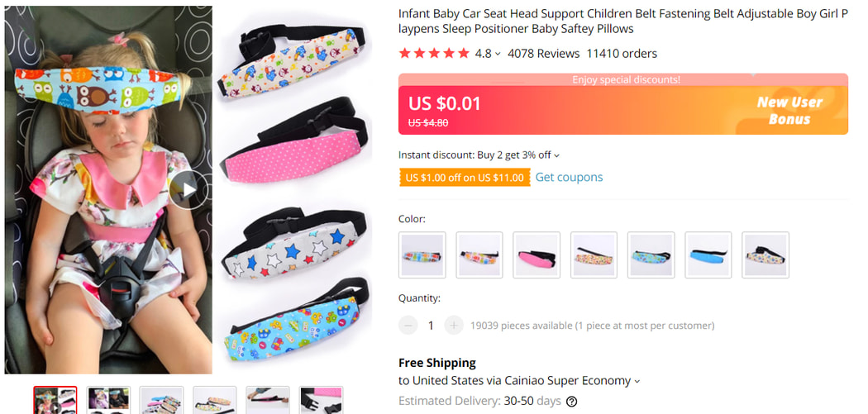The image size is (868, 414).
Task: Open the 4078 Reviews link
Action: coord(543,54)
